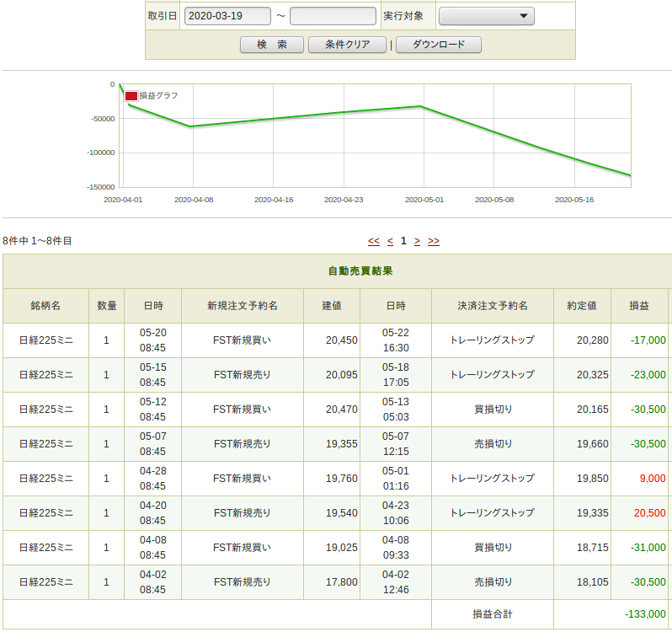
Task: Open the 実行対象 dropdown
Action: point(486,16)
